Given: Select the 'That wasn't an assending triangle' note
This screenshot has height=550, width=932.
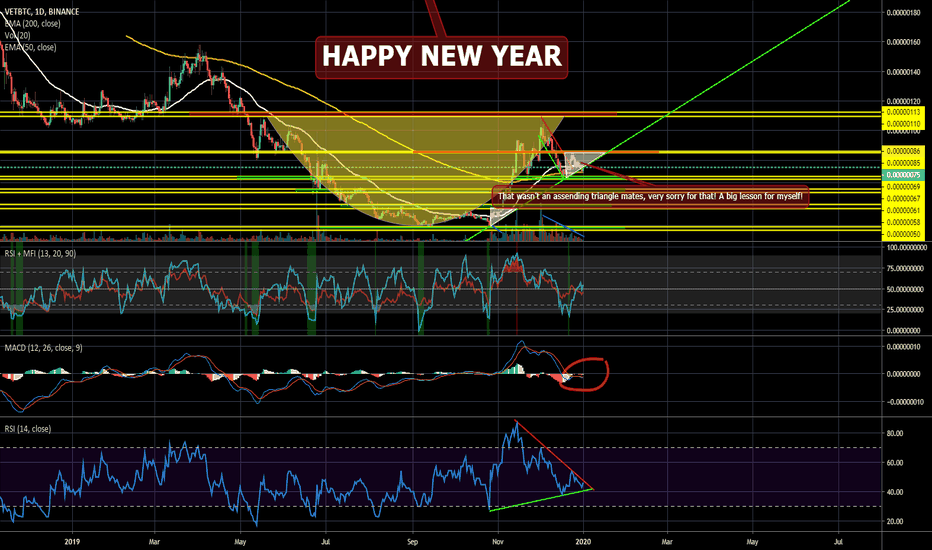Looking at the screenshot, I should (650, 196).
